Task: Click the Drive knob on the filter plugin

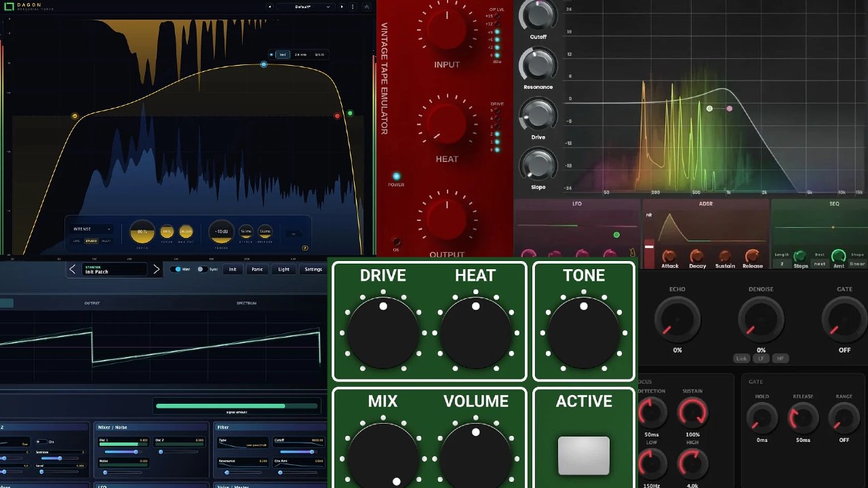Action: pyautogui.click(x=538, y=114)
